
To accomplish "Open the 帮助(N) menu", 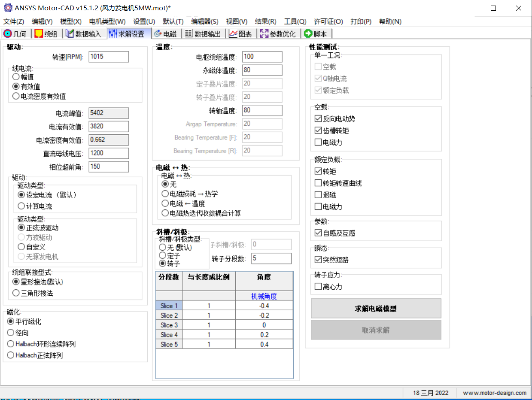I will (x=390, y=21).
